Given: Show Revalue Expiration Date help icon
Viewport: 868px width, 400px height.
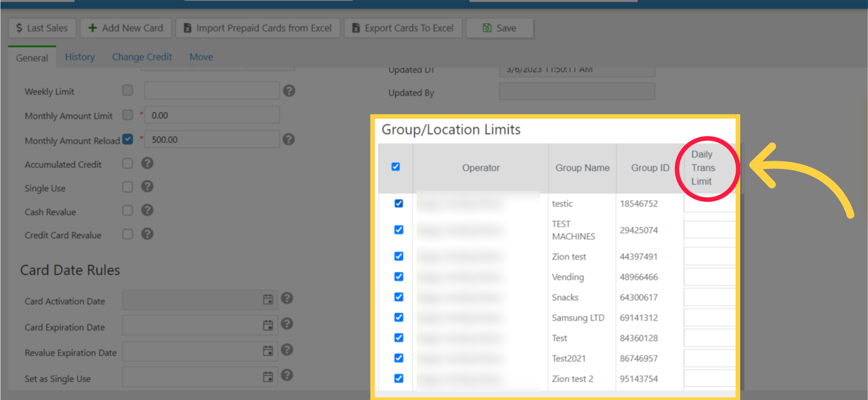Looking at the screenshot, I should tap(287, 349).
